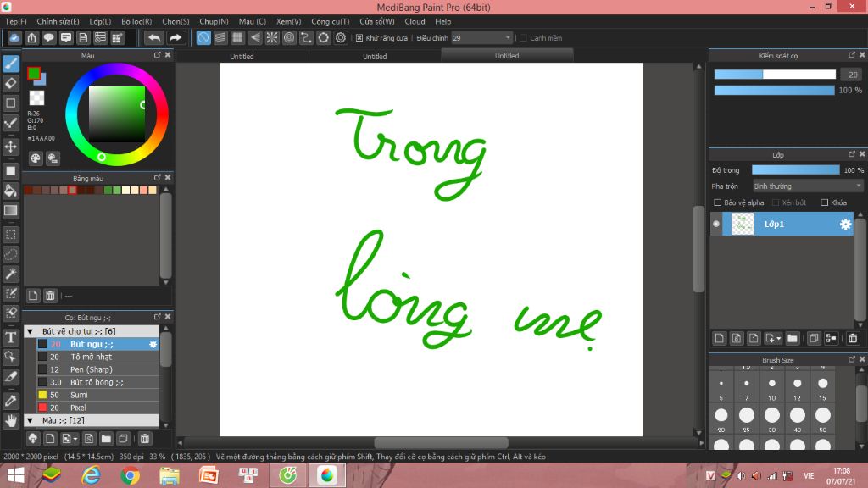Image resolution: width=868 pixels, height=488 pixels.
Task: Check the Bảo vệ alpha option
Action: coord(718,202)
